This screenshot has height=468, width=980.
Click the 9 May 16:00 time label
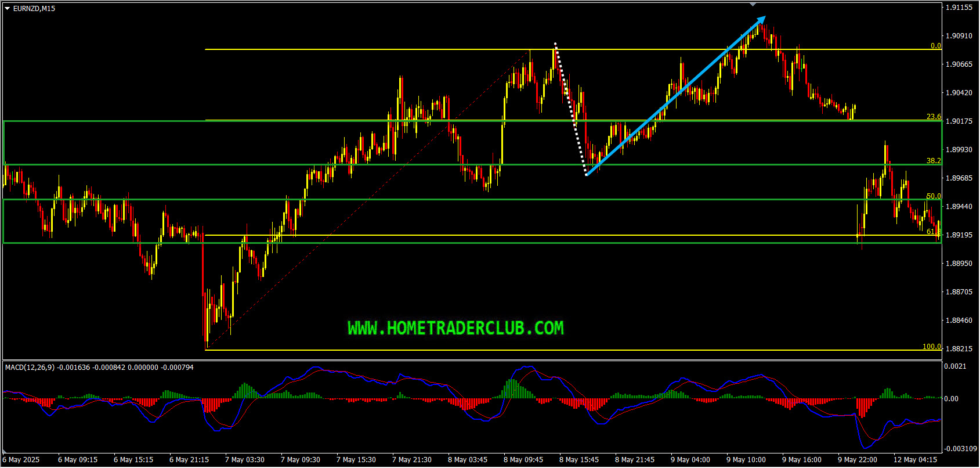(x=802, y=460)
